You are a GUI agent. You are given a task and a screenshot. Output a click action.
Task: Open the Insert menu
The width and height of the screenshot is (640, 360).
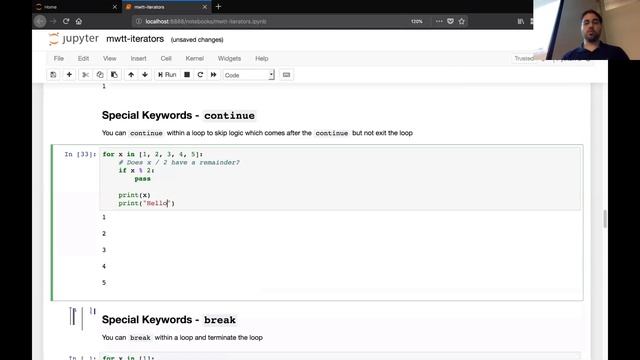click(x=138, y=58)
